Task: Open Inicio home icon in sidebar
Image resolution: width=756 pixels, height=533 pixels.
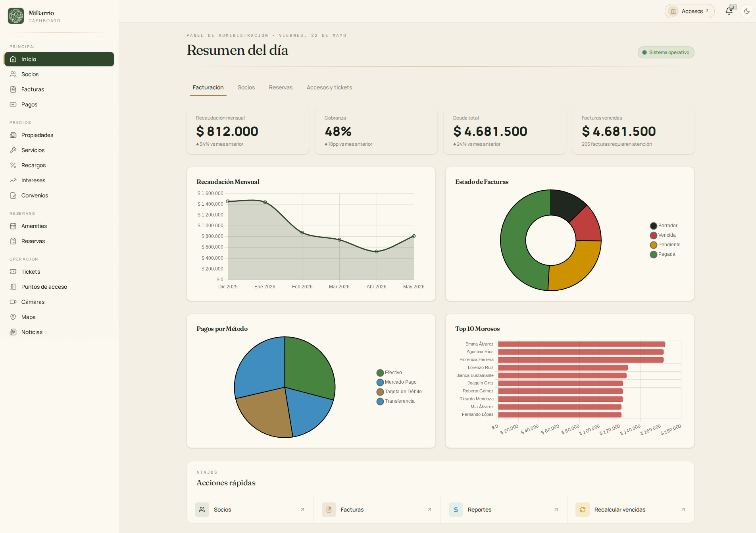Action: [13, 59]
